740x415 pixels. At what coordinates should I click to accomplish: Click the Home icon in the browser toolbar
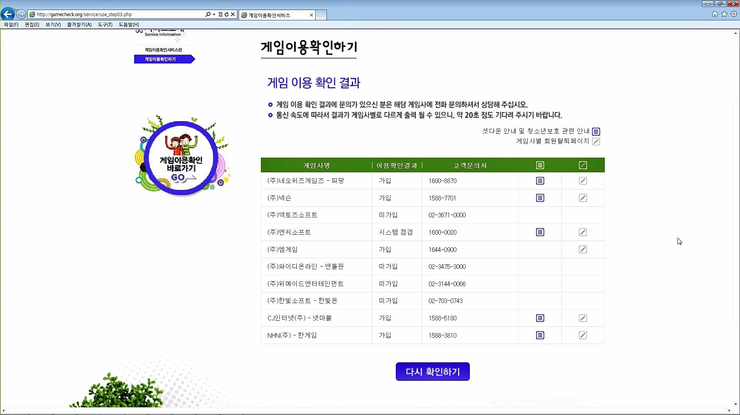715,14
